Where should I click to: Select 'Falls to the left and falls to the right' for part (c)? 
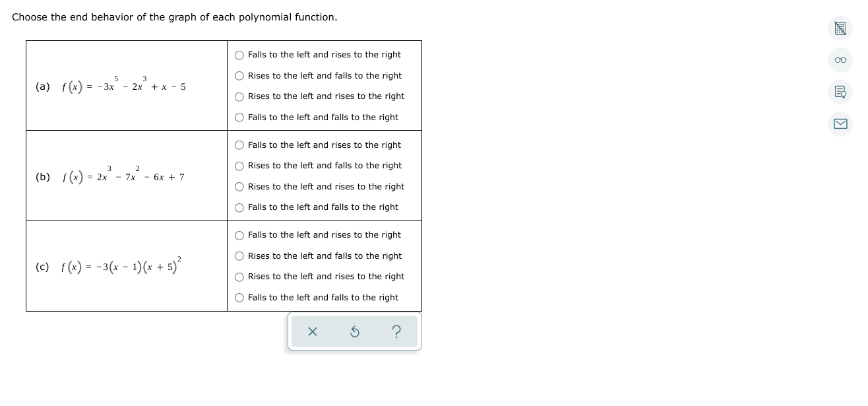239,298
